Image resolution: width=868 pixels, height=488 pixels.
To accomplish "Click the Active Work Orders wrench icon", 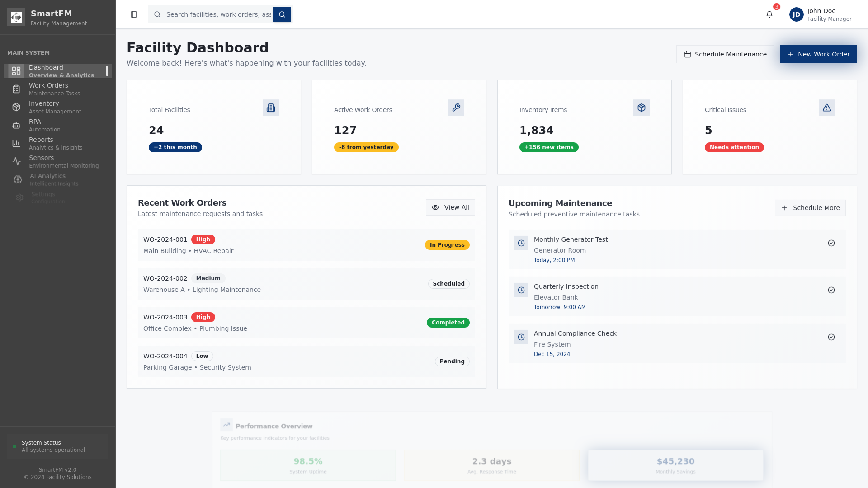I will 456,108.
